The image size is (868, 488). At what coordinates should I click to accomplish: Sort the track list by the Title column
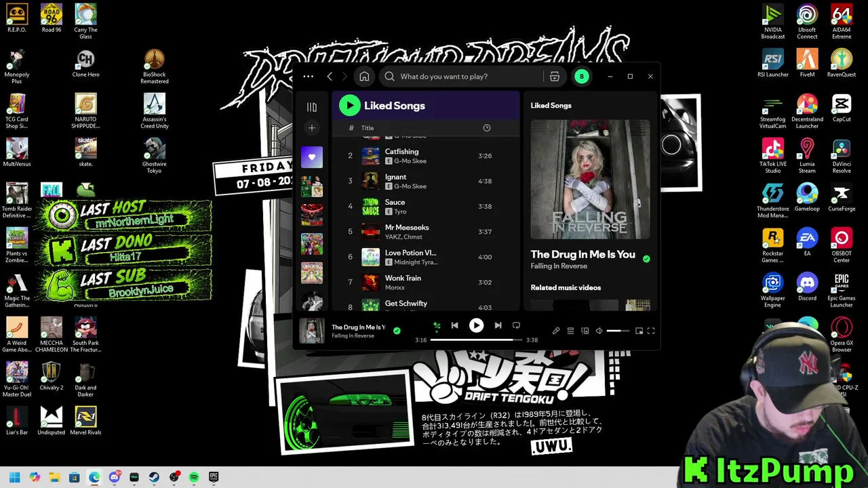point(368,128)
